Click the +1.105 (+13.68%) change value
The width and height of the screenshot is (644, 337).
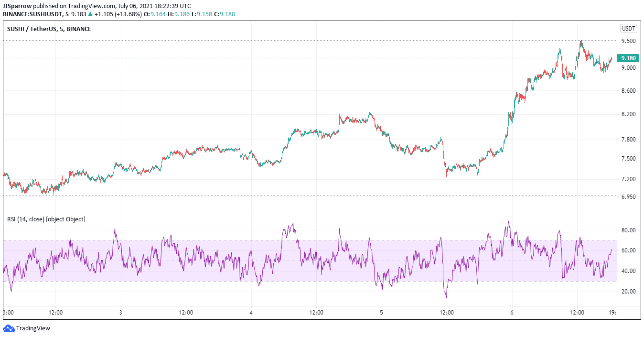pyautogui.click(x=118, y=14)
